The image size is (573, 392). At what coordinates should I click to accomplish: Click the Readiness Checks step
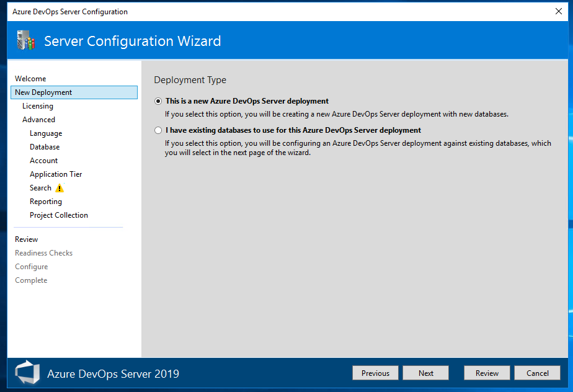tap(44, 253)
